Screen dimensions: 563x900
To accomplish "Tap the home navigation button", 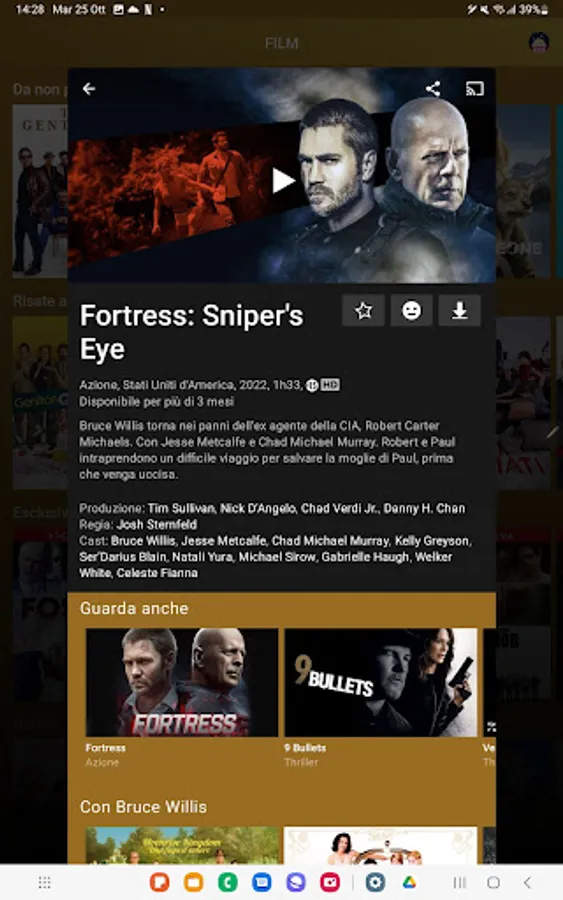I will point(494,882).
